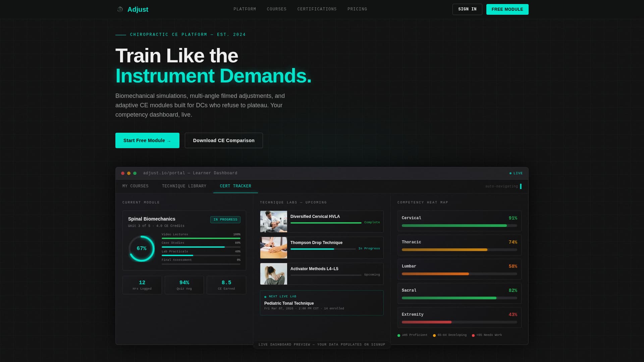This screenshot has width=644, height=362.
Task: Click the 94% Quiz Avg stat card
Action: [184, 285]
